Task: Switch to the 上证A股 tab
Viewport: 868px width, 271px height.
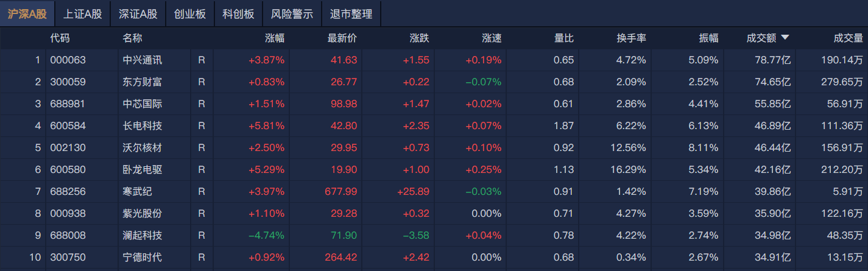Action: point(82,14)
